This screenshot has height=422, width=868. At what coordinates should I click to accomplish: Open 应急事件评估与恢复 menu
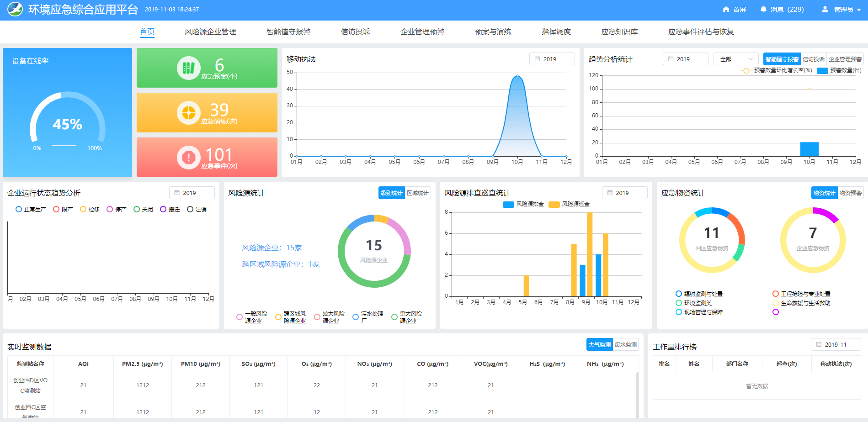coord(701,32)
